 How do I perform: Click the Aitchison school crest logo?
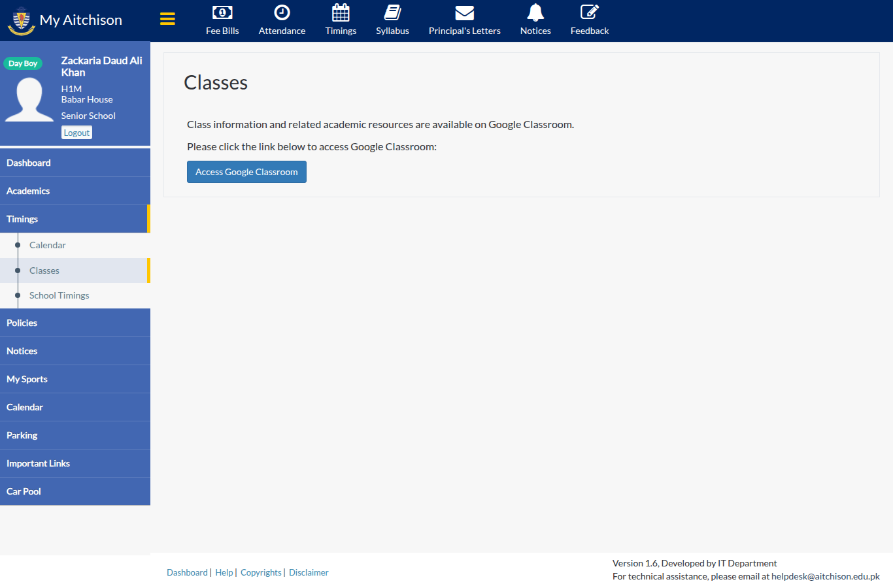(21, 20)
